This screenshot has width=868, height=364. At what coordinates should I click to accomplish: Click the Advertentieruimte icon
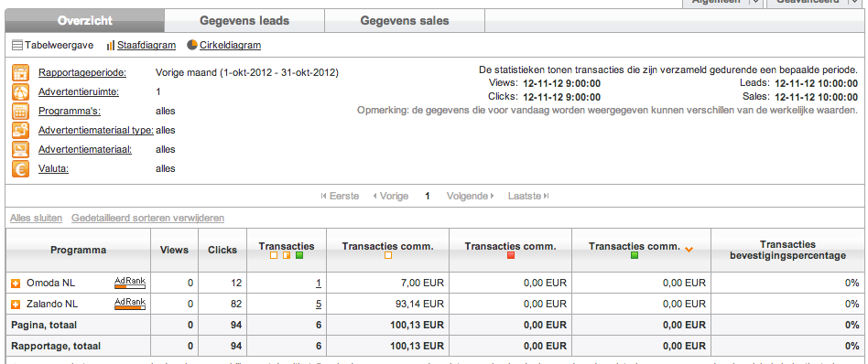tap(20, 91)
